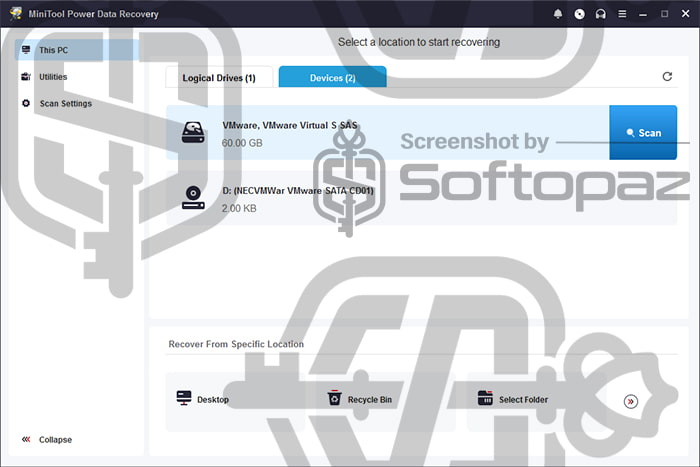Viewport: 700px width, 467px height.
Task: Select the VMware Virtual S SAS device row
Action: (388, 133)
